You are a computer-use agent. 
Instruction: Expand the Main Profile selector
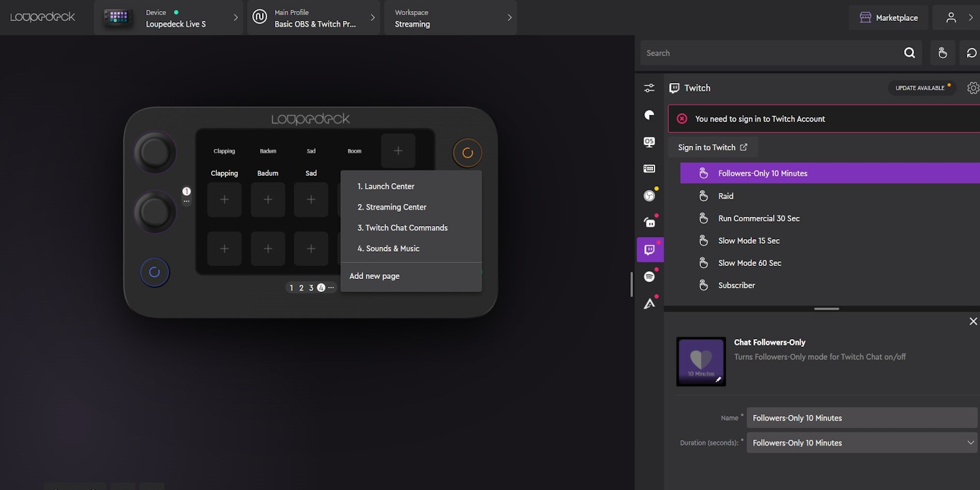(315, 18)
